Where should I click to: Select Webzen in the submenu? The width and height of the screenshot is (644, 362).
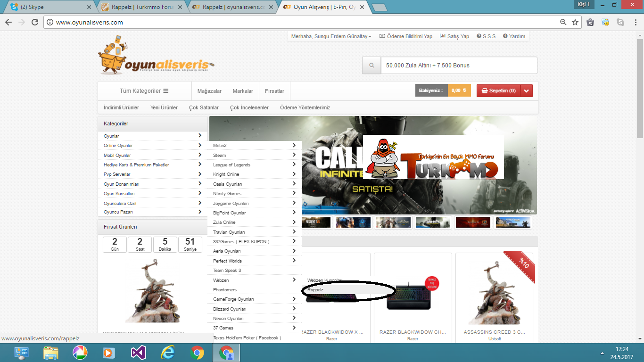click(x=255, y=280)
